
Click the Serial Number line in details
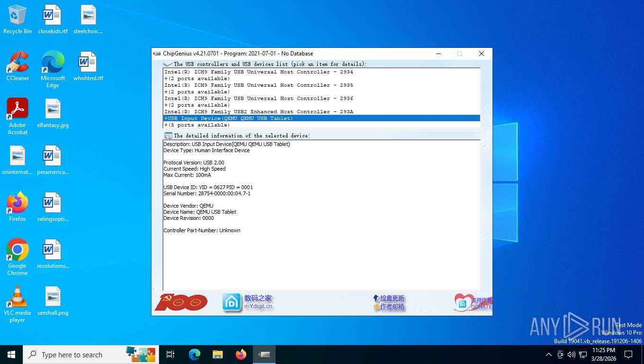pos(207,193)
